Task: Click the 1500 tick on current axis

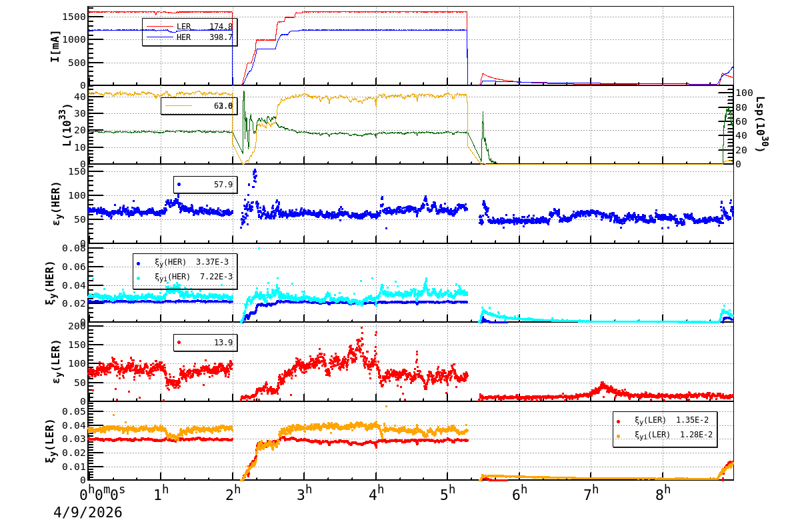Action: (x=73, y=17)
